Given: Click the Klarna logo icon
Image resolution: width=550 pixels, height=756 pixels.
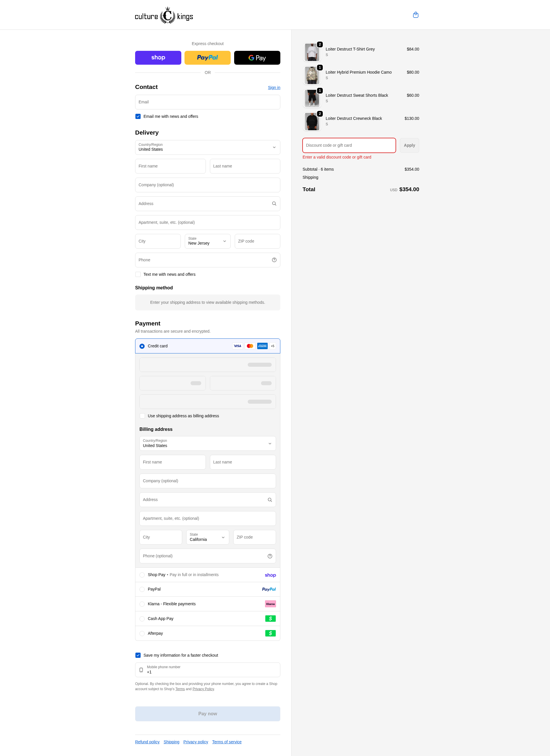Looking at the screenshot, I should click(x=270, y=604).
